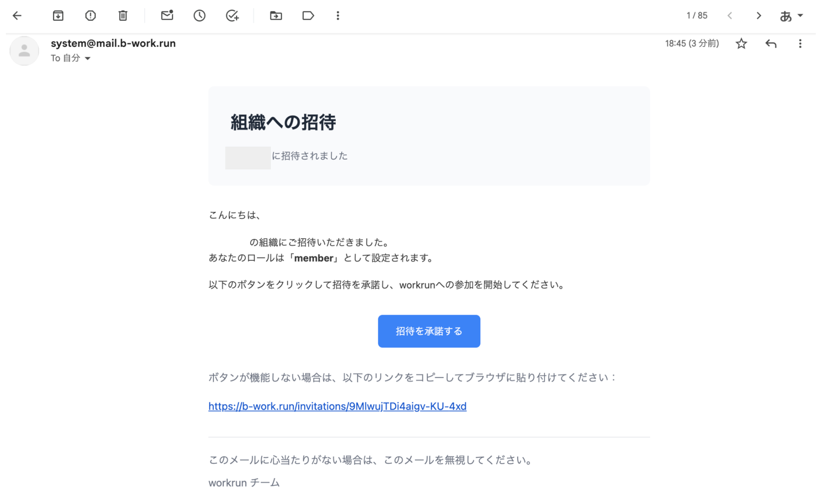This screenshot has height=504, width=827.
Task: Star this message
Action: coord(741,44)
